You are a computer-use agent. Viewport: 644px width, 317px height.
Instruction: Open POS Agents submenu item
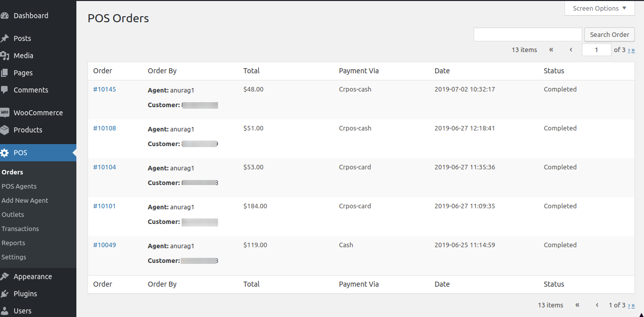(x=19, y=186)
